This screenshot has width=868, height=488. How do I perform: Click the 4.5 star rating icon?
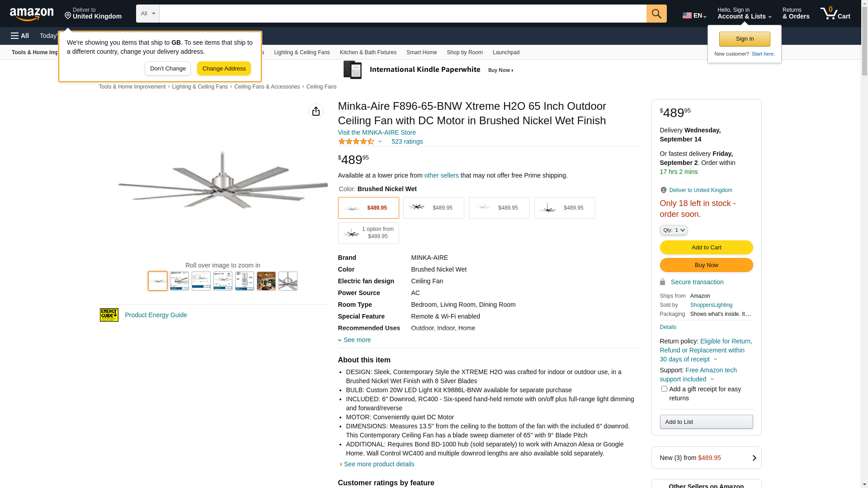coord(356,141)
